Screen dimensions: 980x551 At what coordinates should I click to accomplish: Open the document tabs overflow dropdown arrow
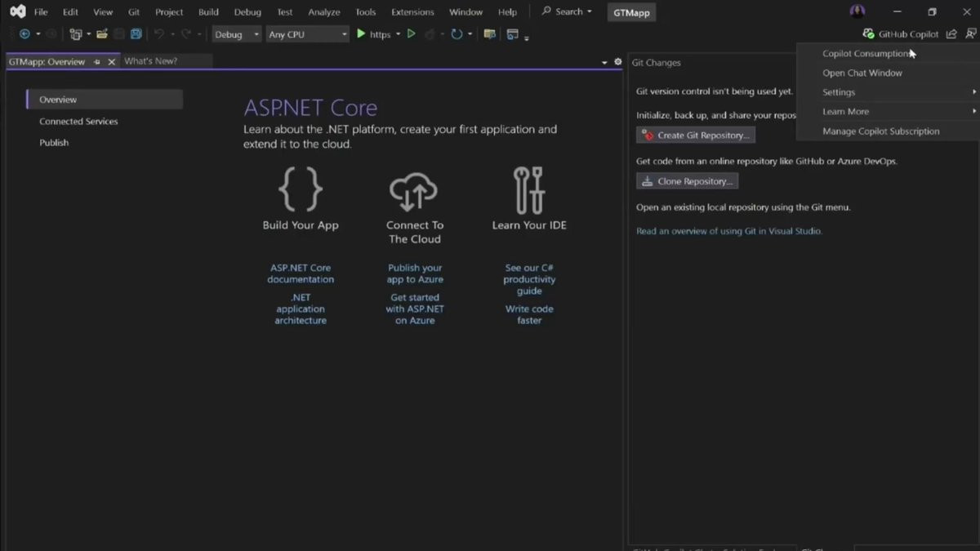605,63
